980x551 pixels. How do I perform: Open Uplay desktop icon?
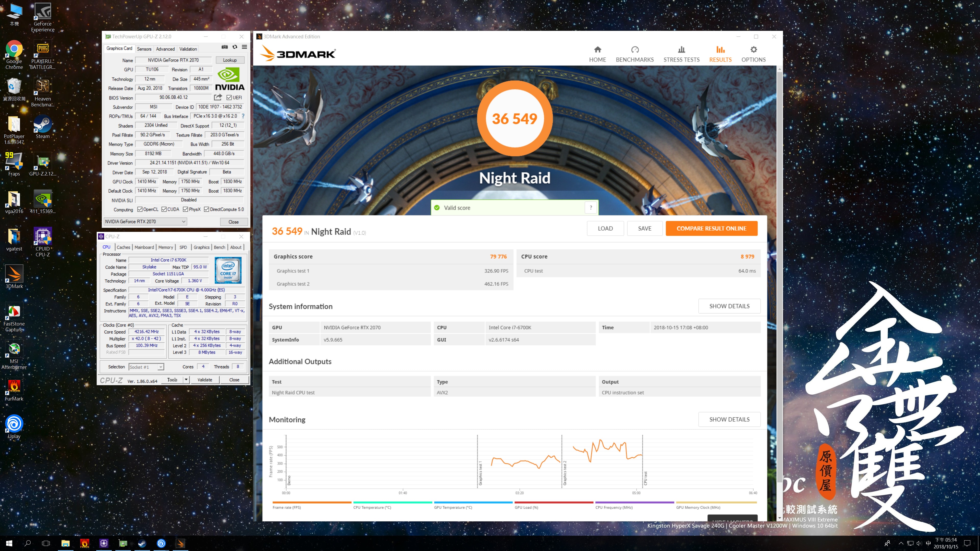click(x=14, y=427)
